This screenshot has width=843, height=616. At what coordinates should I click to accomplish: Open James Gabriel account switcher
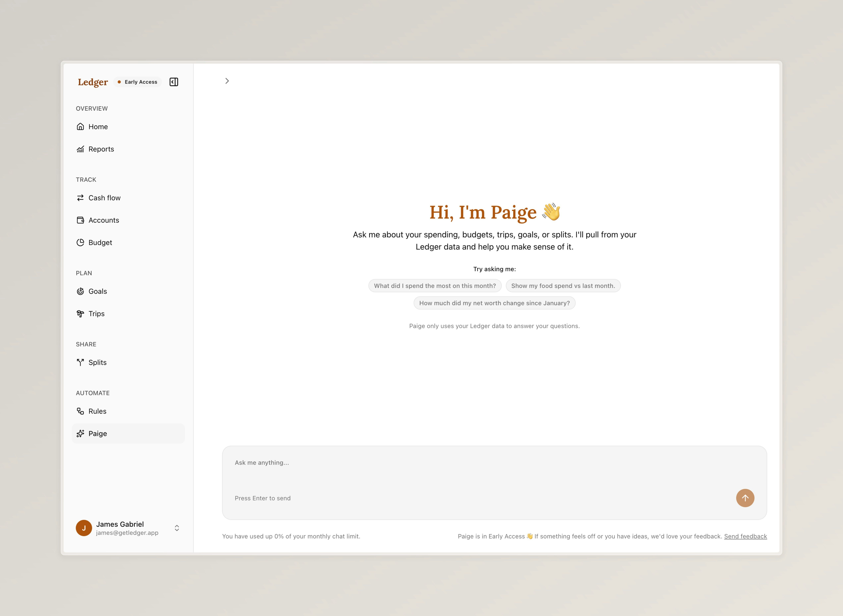[x=177, y=528]
